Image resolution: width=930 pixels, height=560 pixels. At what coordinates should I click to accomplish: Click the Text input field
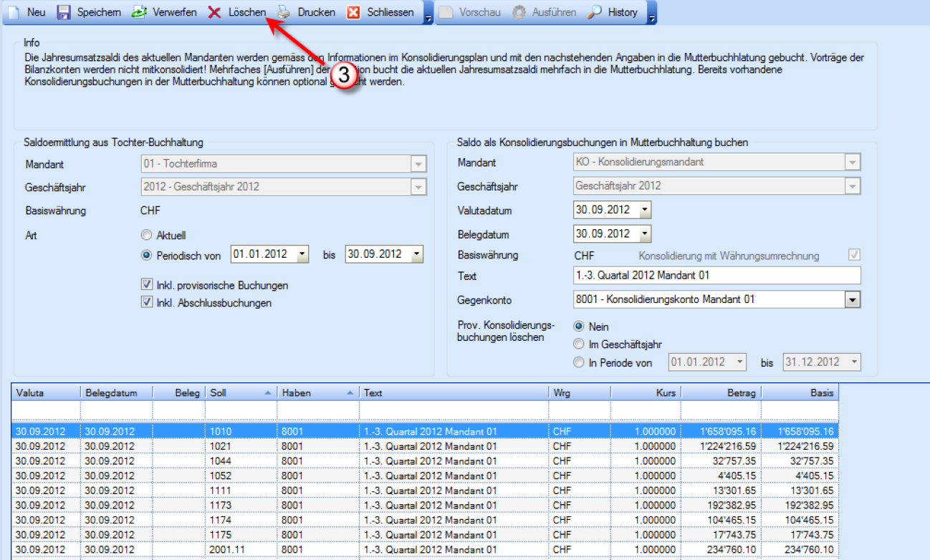(716, 276)
